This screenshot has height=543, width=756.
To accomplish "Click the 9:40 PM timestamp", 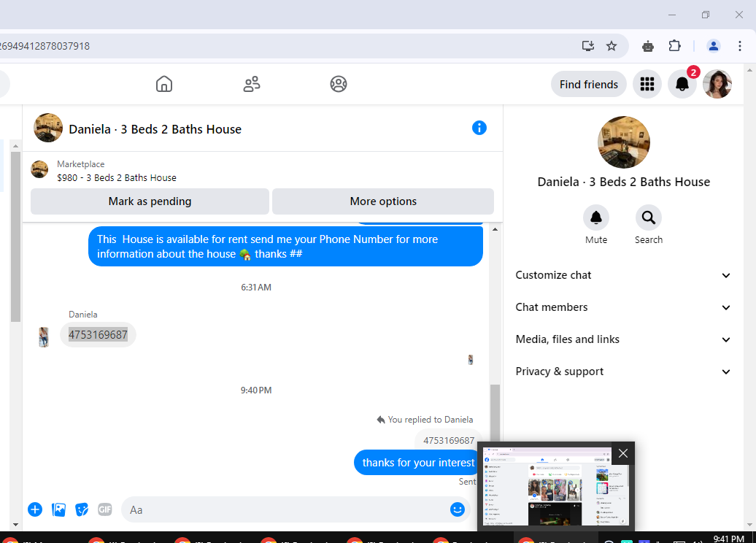I will pyautogui.click(x=256, y=390).
